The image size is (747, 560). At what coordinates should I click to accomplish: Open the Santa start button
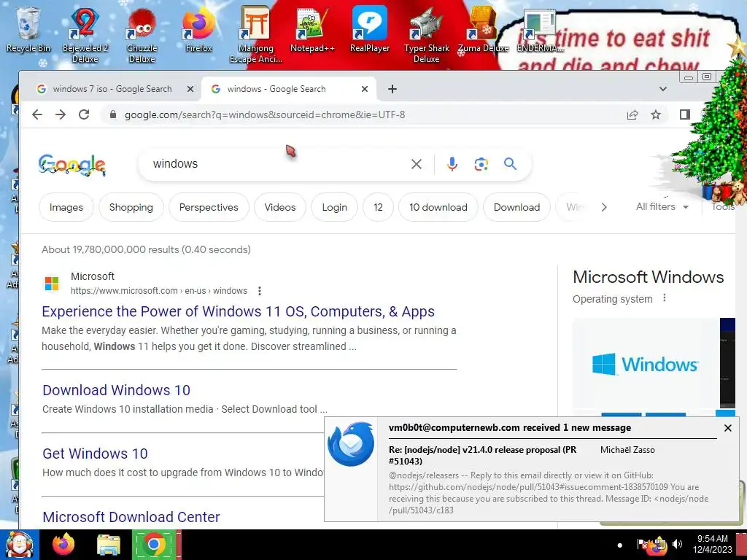coord(19,545)
